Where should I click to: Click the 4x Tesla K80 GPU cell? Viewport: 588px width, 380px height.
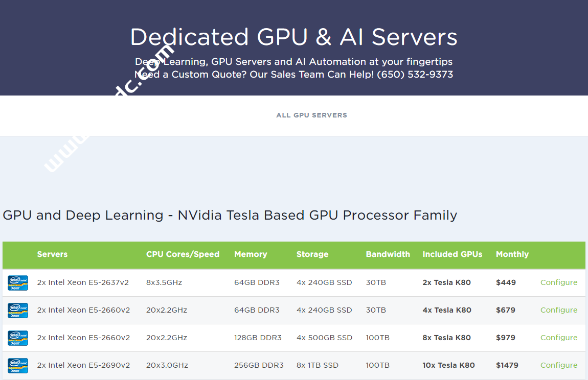(x=447, y=310)
